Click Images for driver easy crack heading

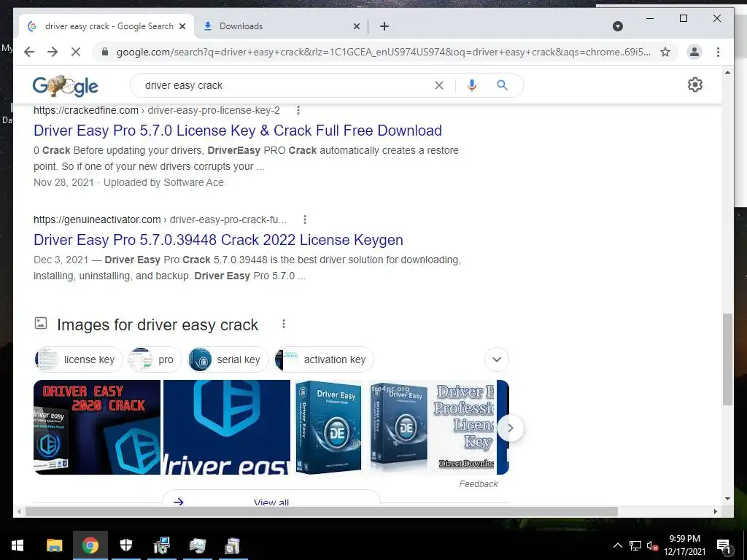158,324
